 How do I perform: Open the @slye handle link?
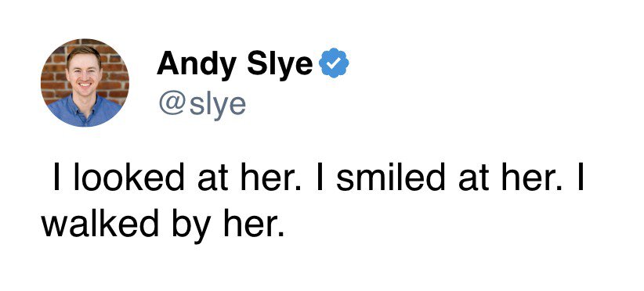[202, 105]
